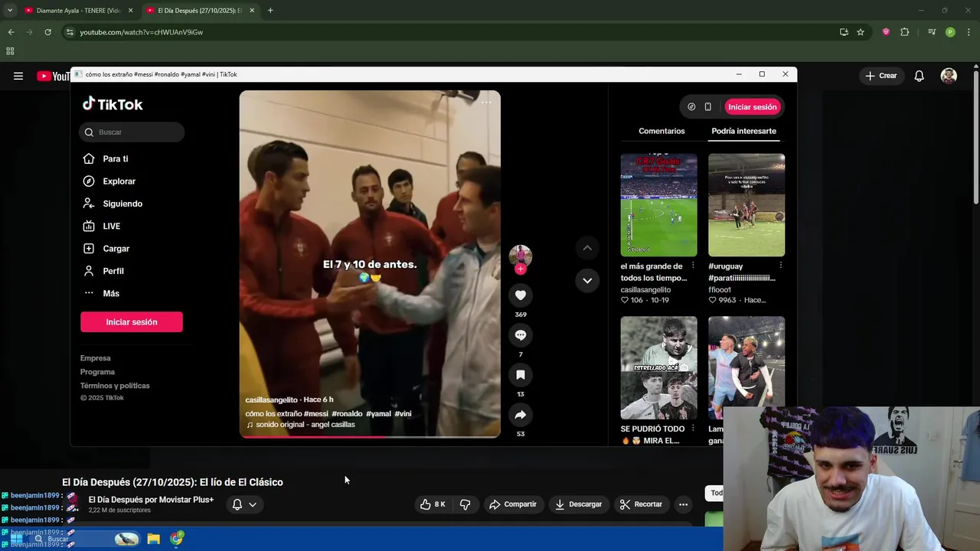Follow creator via avatar plus badge

pos(521,269)
